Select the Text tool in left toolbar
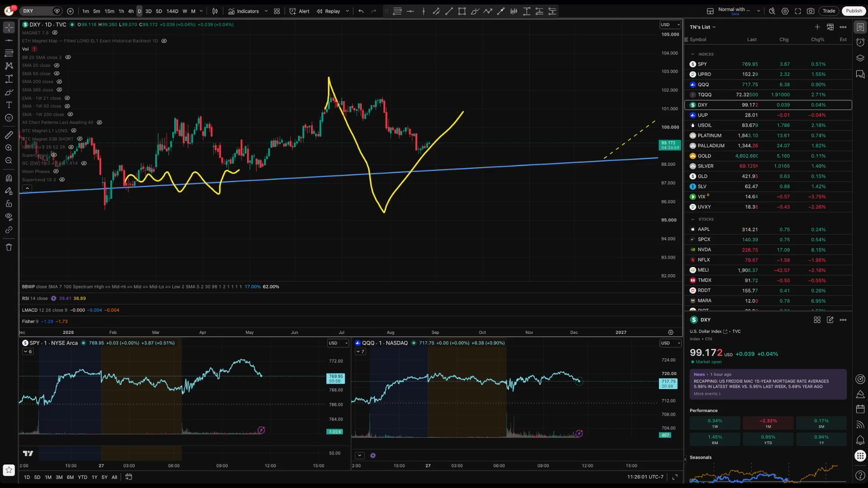The width and height of the screenshot is (868, 488). click(9, 105)
